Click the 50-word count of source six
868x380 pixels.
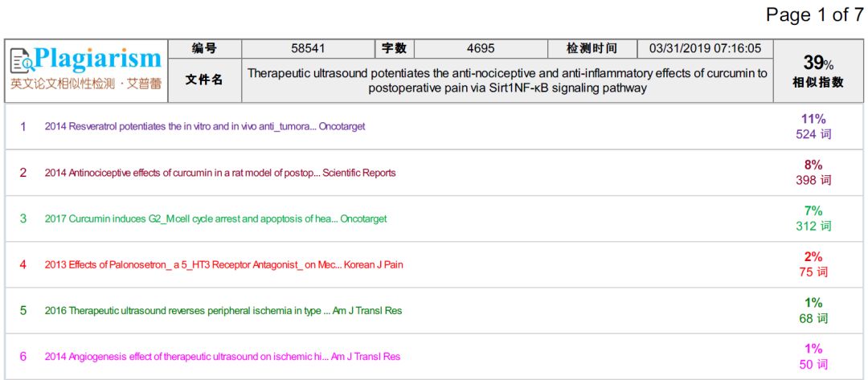pyautogui.click(x=813, y=365)
